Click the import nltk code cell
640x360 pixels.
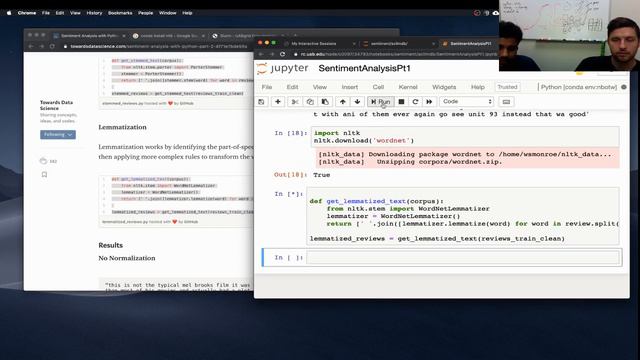pos(465,137)
